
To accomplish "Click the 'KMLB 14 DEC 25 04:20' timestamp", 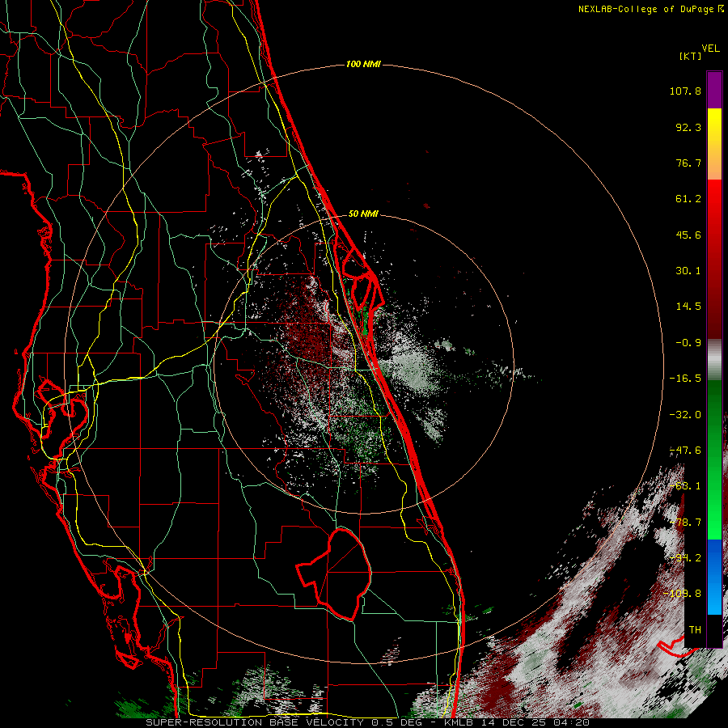I will (517, 722).
